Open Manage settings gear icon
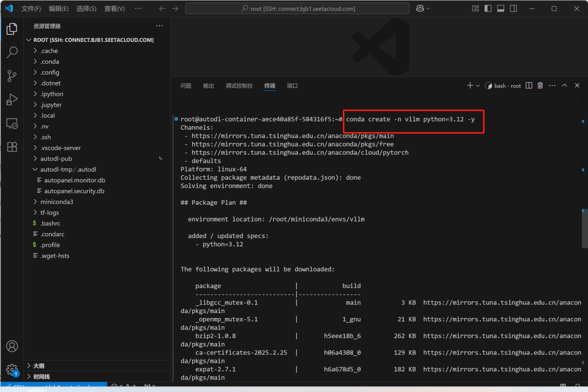Image resolution: width=588 pixels, height=392 pixels. (12, 370)
